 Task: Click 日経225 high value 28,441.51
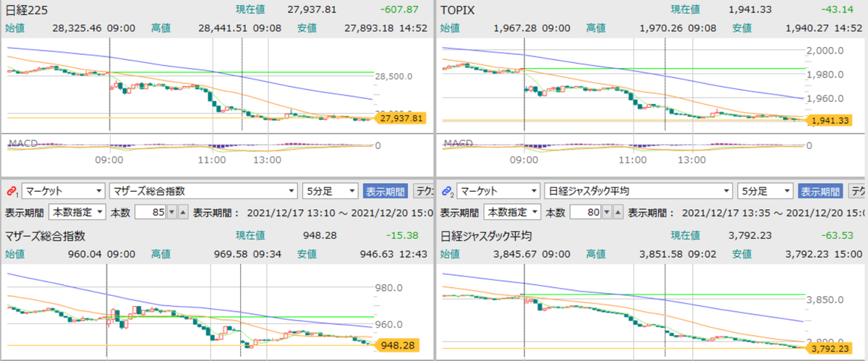tap(224, 29)
